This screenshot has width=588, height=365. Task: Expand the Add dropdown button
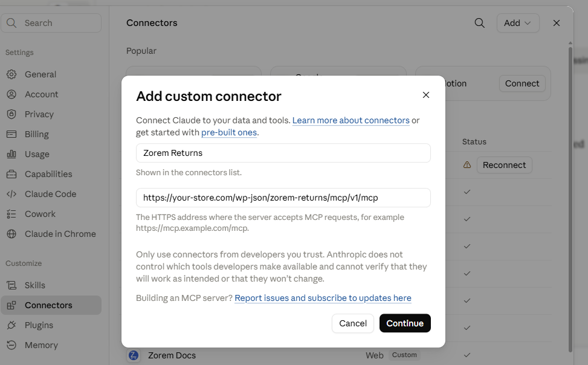point(518,23)
